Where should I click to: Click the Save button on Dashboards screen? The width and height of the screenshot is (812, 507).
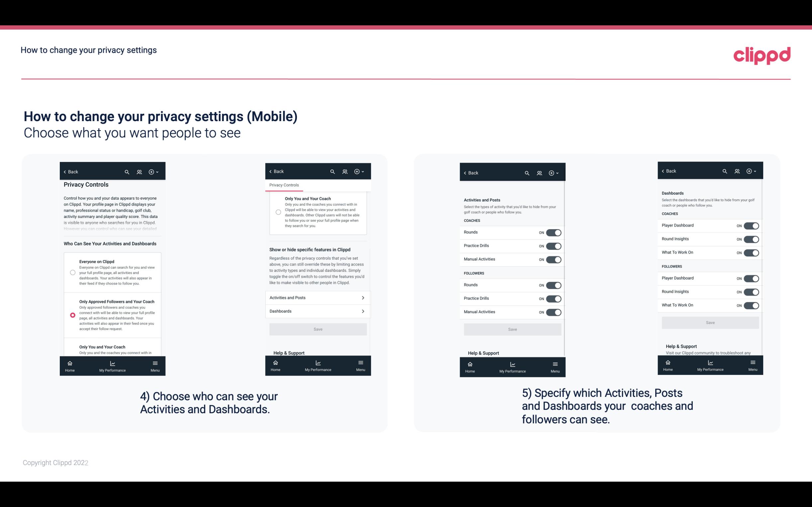coord(710,323)
